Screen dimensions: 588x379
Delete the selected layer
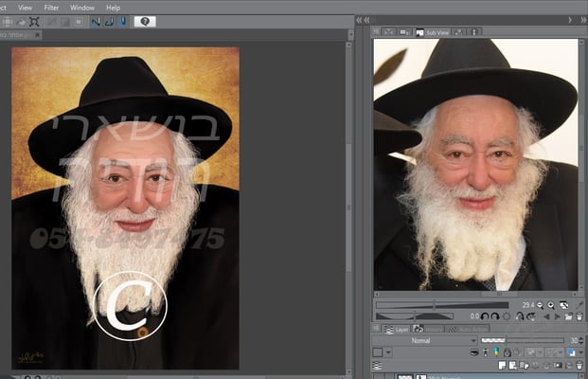tap(579, 366)
